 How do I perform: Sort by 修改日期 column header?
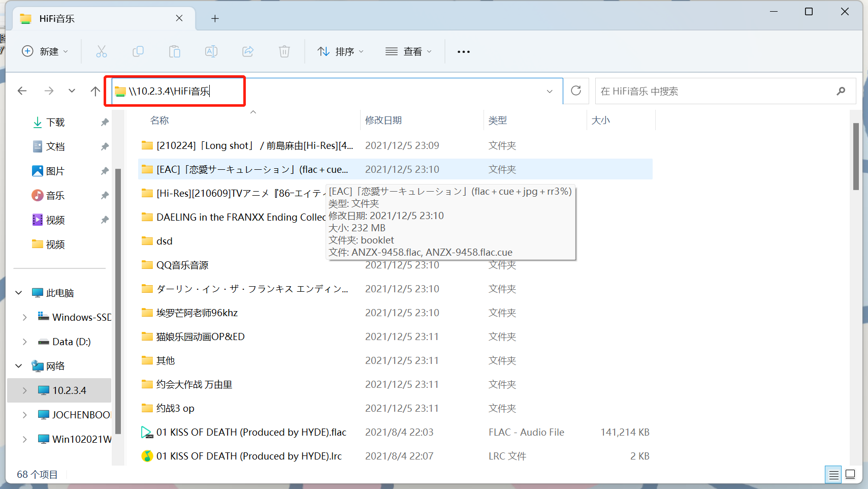pos(383,120)
